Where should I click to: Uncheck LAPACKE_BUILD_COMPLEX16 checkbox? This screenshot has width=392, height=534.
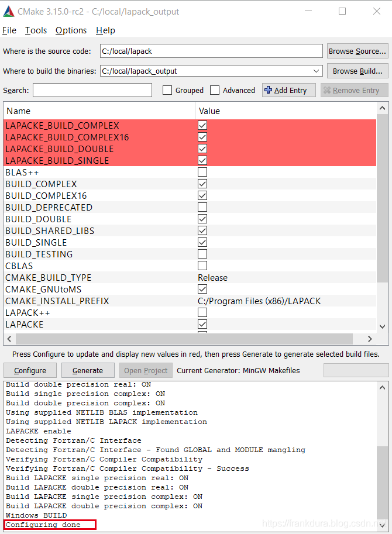[x=202, y=137]
